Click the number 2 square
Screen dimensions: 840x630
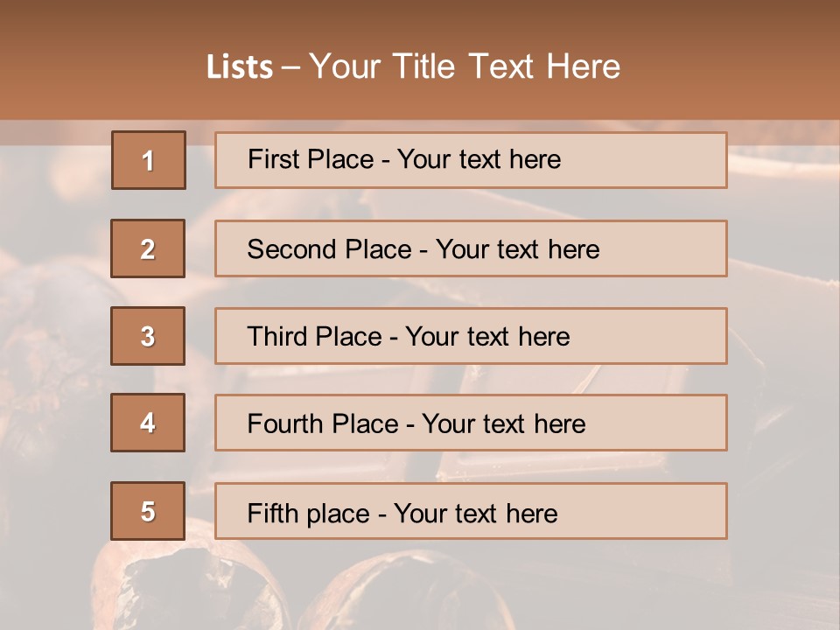tap(148, 248)
